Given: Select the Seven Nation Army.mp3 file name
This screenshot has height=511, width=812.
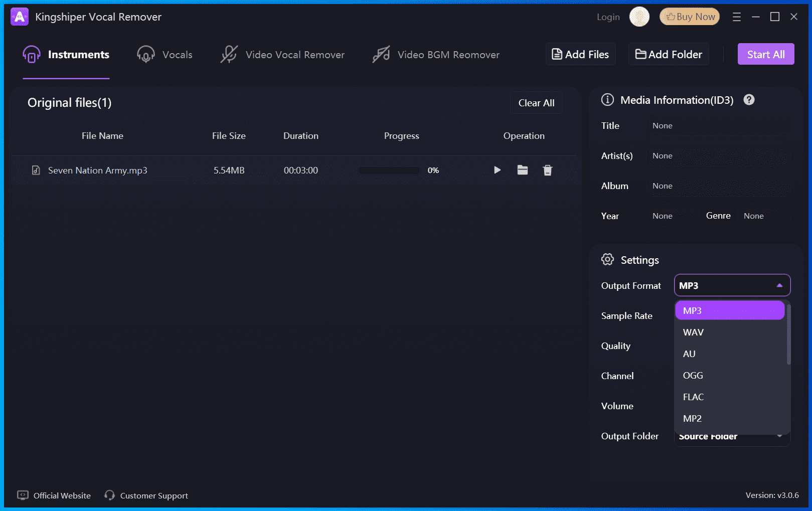Looking at the screenshot, I should (x=98, y=171).
